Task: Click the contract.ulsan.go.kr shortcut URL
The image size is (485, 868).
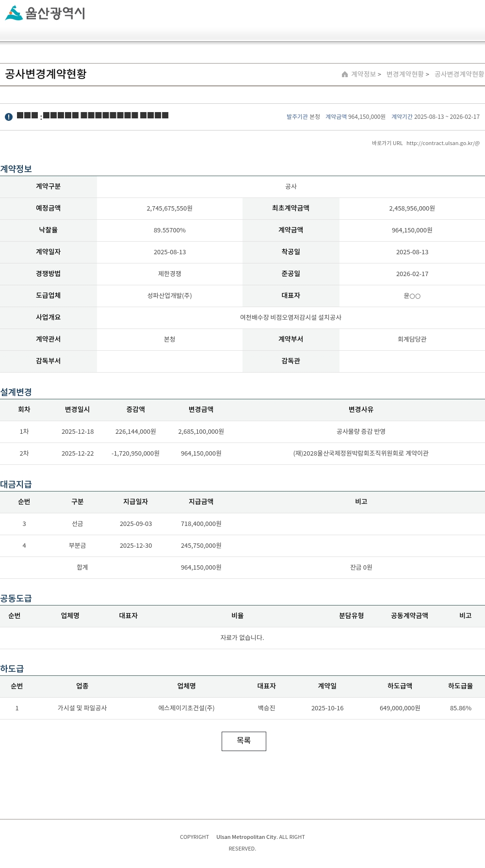Action: click(x=443, y=143)
